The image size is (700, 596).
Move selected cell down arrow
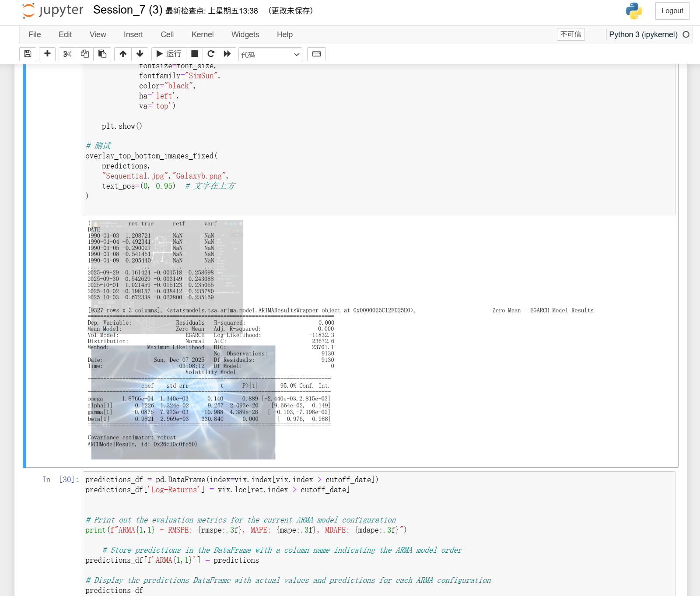pos(140,54)
